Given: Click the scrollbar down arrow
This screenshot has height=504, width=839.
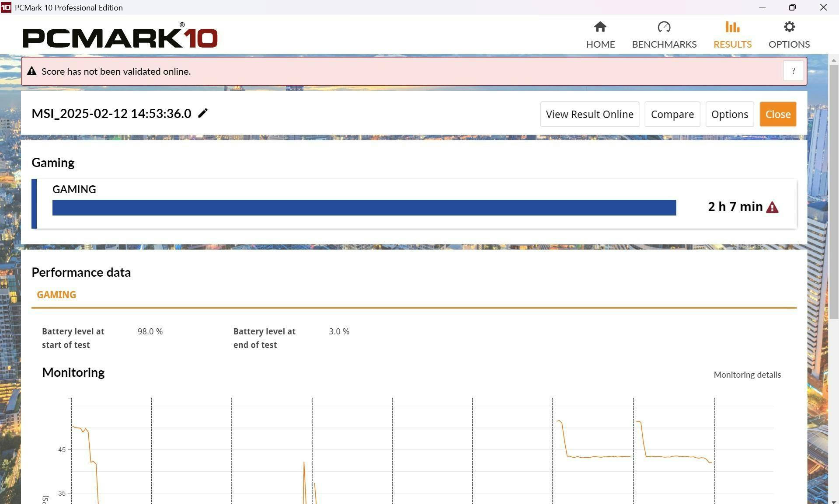Looking at the screenshot, I should pos(834,502).
